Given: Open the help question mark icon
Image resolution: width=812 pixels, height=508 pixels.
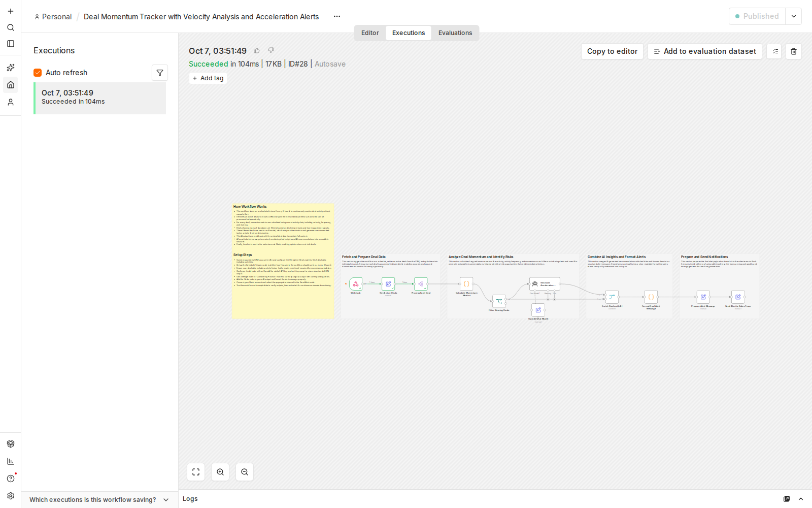Looking at the screenshot, I should tap(11, 479).
